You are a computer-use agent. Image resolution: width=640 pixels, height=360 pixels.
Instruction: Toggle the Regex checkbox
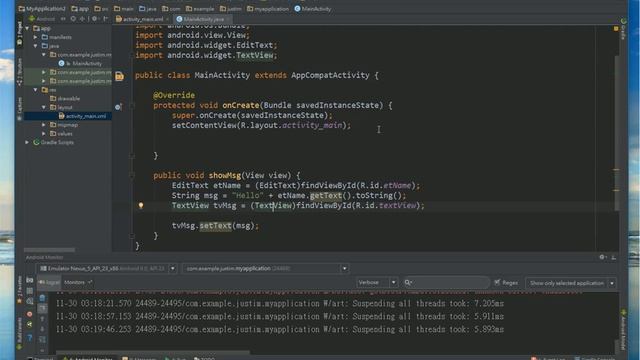(x=497, y=282)
